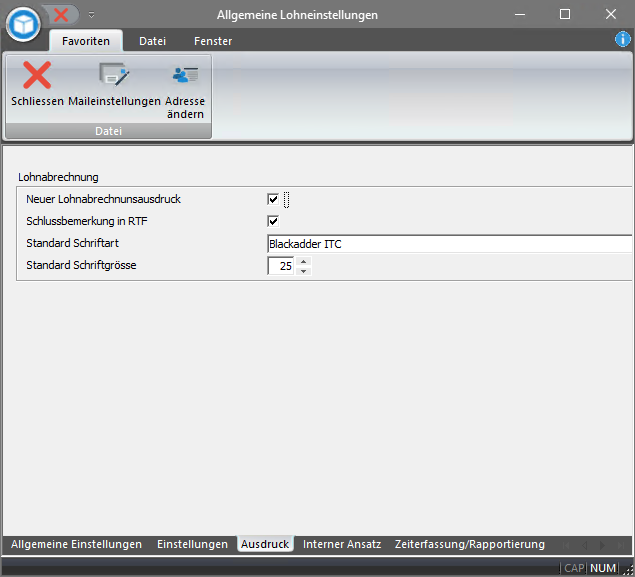
Task: Click the Standard Schriftgrösse label
Action: (x=81, y=265)
